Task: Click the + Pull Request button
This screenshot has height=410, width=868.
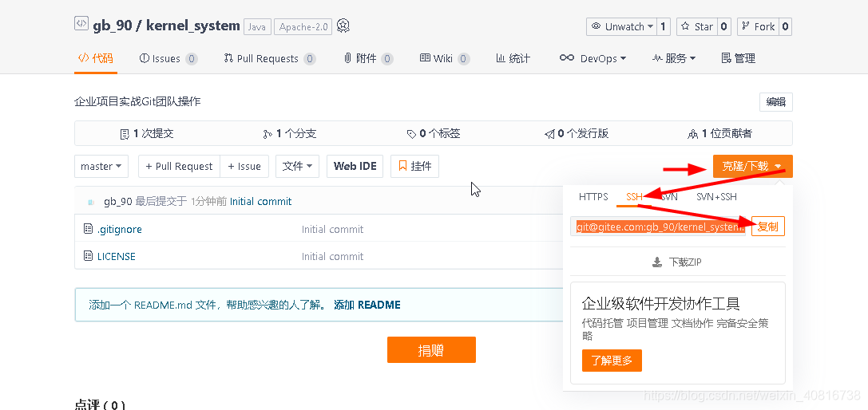Action: coord(180,167)
